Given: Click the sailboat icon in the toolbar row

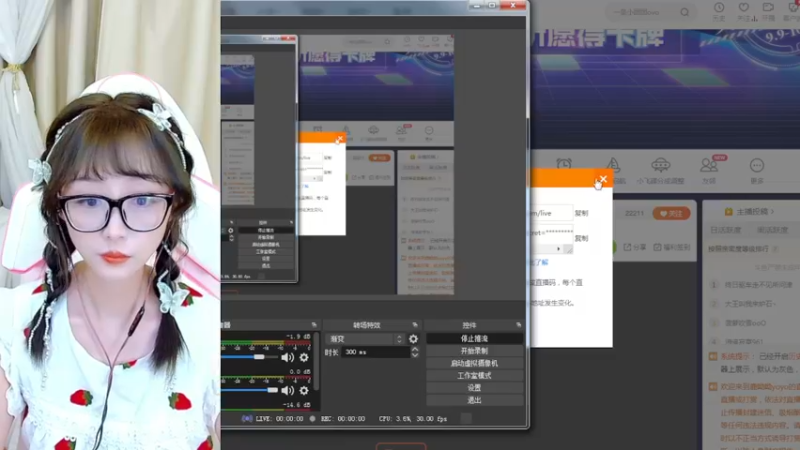Looking at the screenshot, I should pos(613,165).
